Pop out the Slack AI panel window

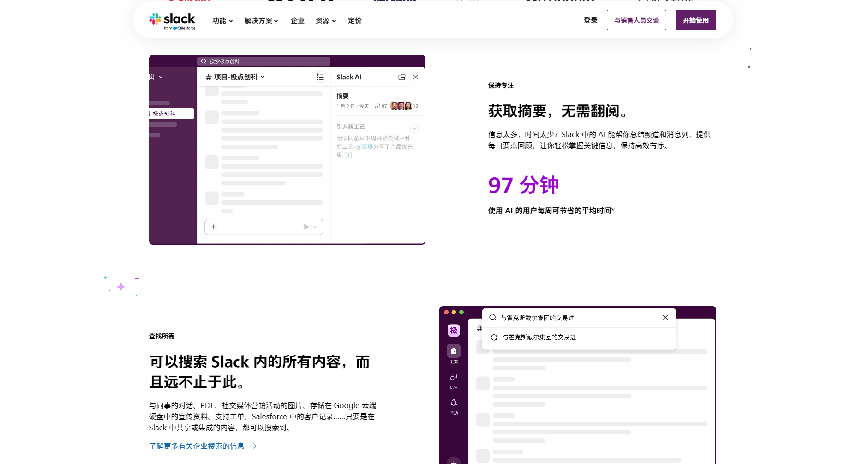click(x=401, y=77)
